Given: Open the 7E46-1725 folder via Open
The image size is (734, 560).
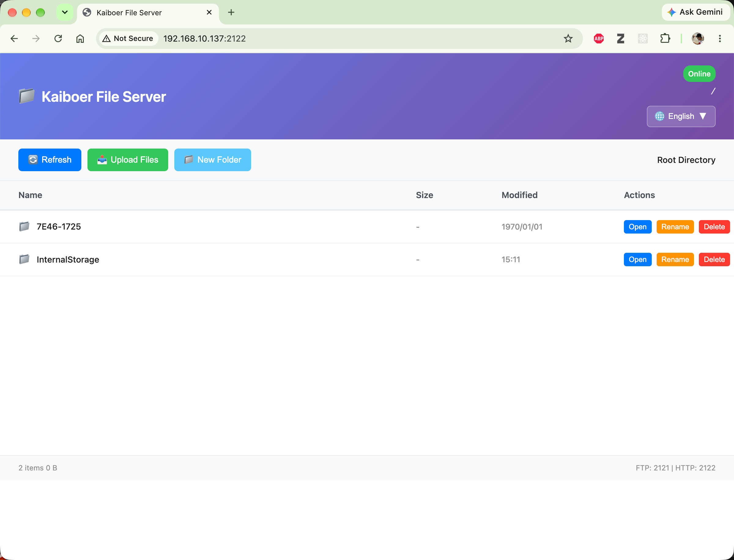Looking at the screenshot, I should click(637, 227).
